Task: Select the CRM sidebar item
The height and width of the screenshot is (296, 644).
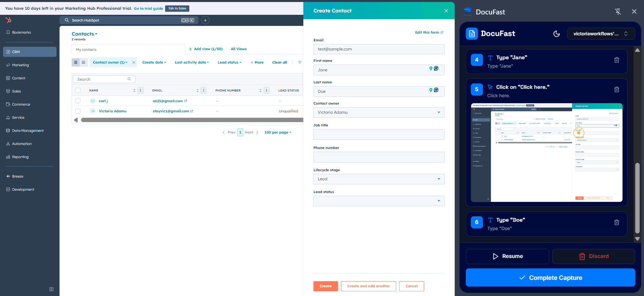Action: pyautogui.click(x=30, y=52)
